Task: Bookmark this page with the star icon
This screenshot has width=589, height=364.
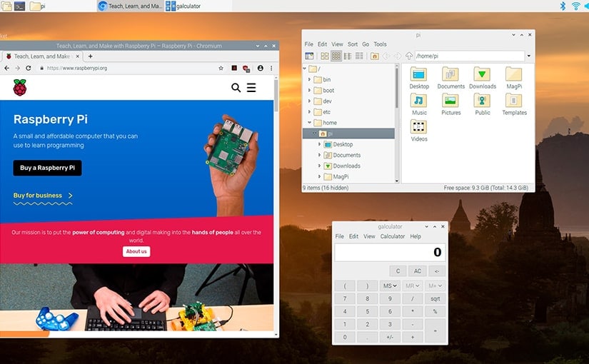Action: click(221, 68)
